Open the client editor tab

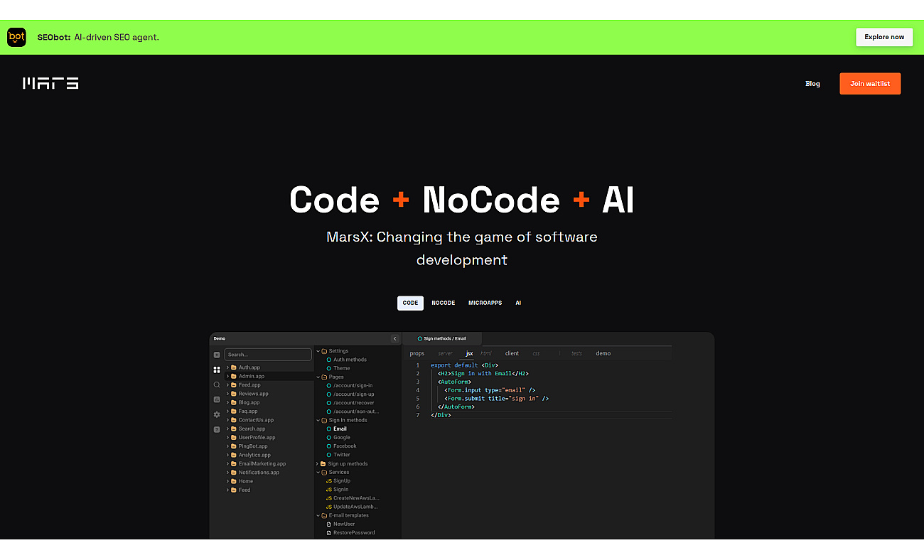tap(512, 353)
